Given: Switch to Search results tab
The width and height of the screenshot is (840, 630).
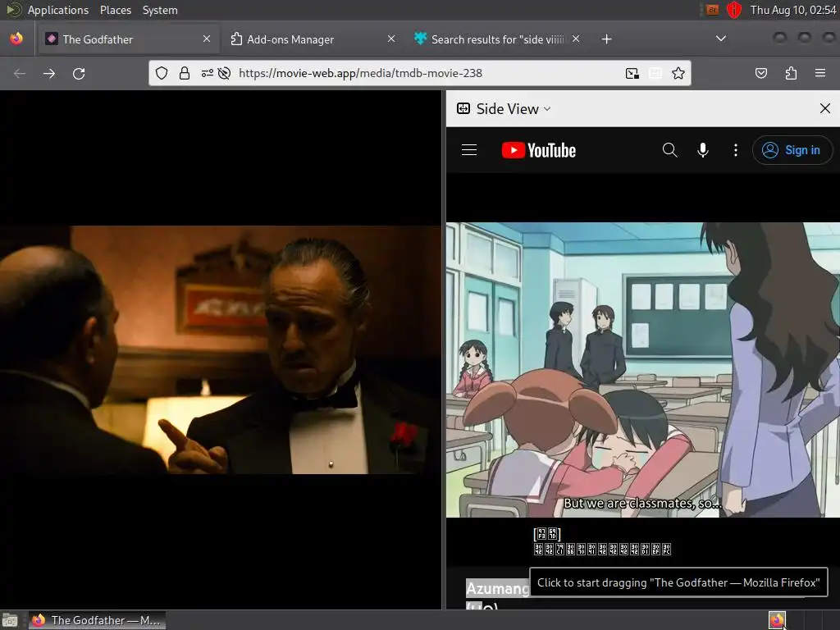Looking at the screenshot, I should click(x=497, y=39).
